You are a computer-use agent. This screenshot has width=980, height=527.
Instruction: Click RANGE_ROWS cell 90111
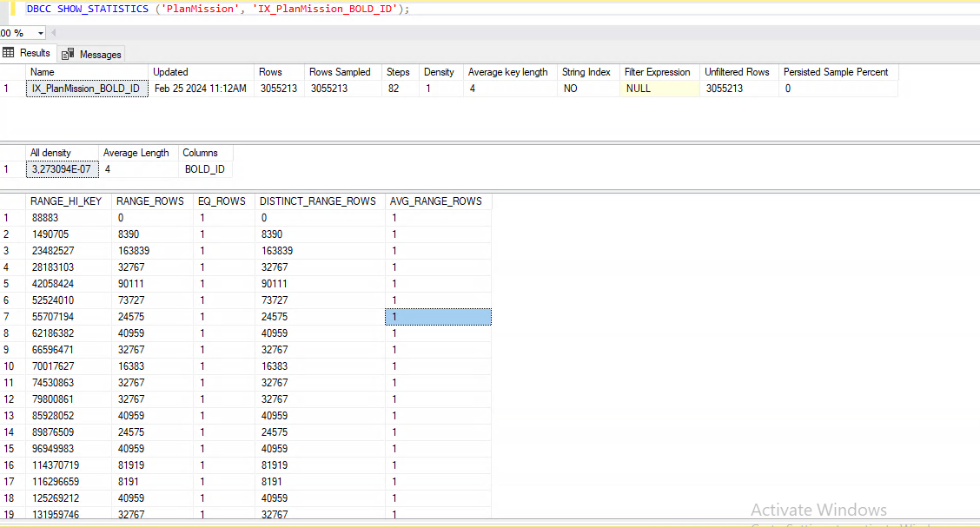(153, 284)
